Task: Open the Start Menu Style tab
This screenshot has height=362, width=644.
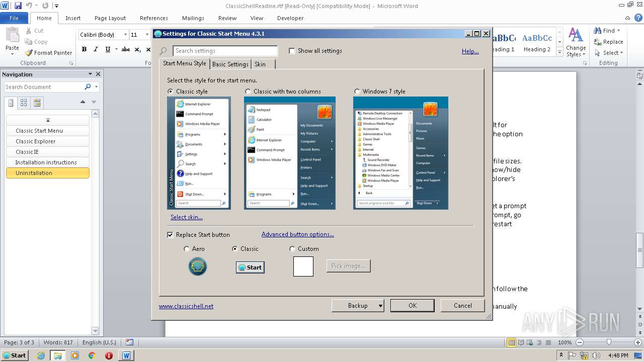Action: coord(185,63)
